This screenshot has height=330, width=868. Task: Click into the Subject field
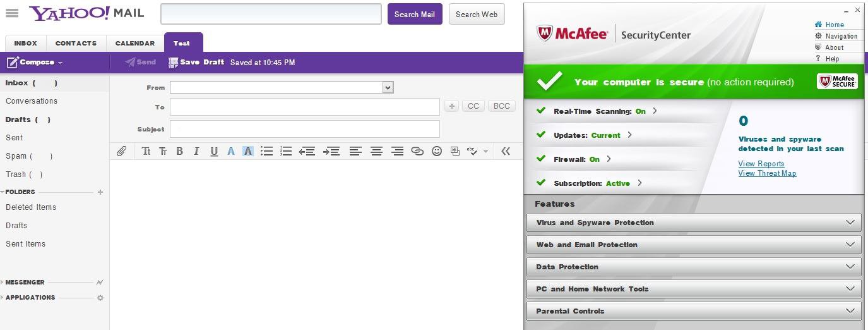coord(304,129)
